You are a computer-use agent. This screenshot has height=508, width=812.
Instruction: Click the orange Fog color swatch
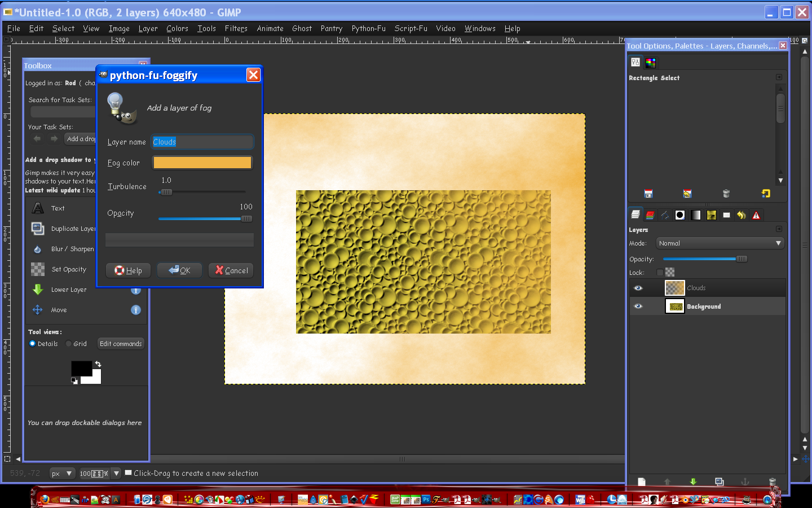202,163
